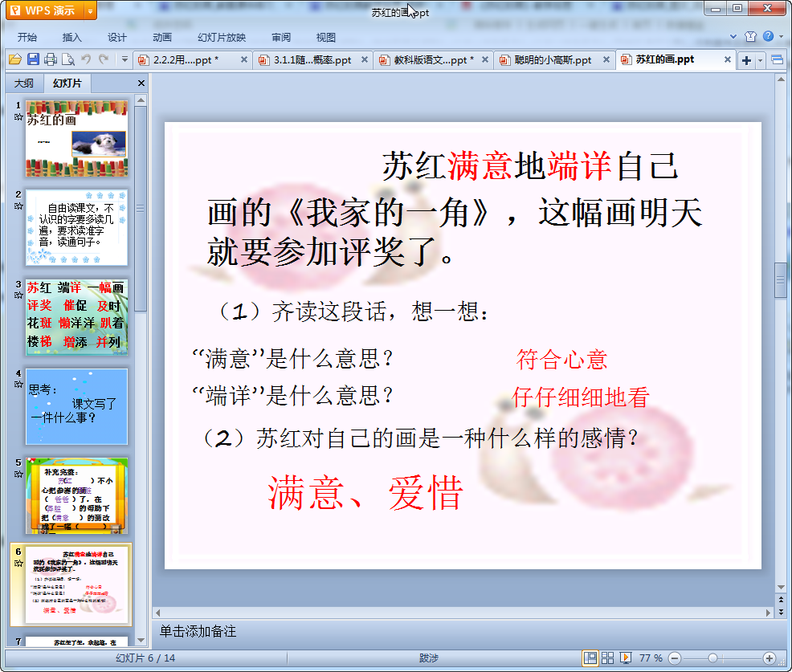Switch to the 幻灯片 pane tab
The width and height of the screenshot is (792, 672).
[67, 83]
